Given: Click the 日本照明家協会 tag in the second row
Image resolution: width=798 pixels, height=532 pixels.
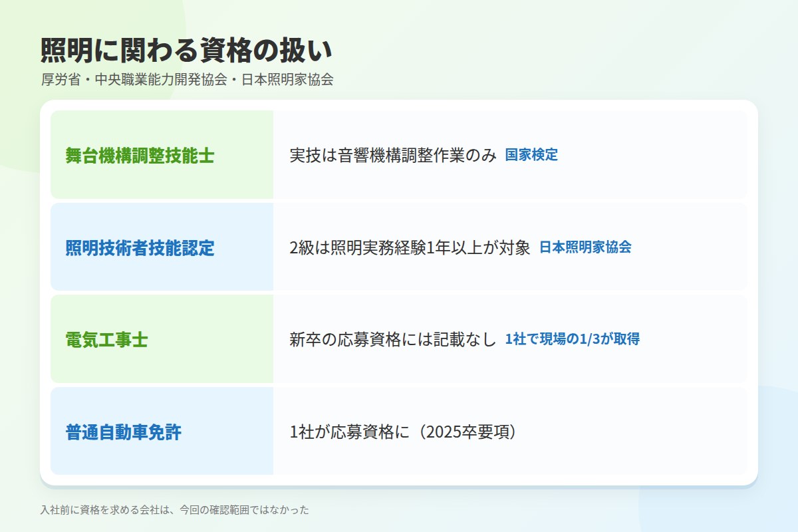Looking at the screenshot, I should [x=585, y=247].
